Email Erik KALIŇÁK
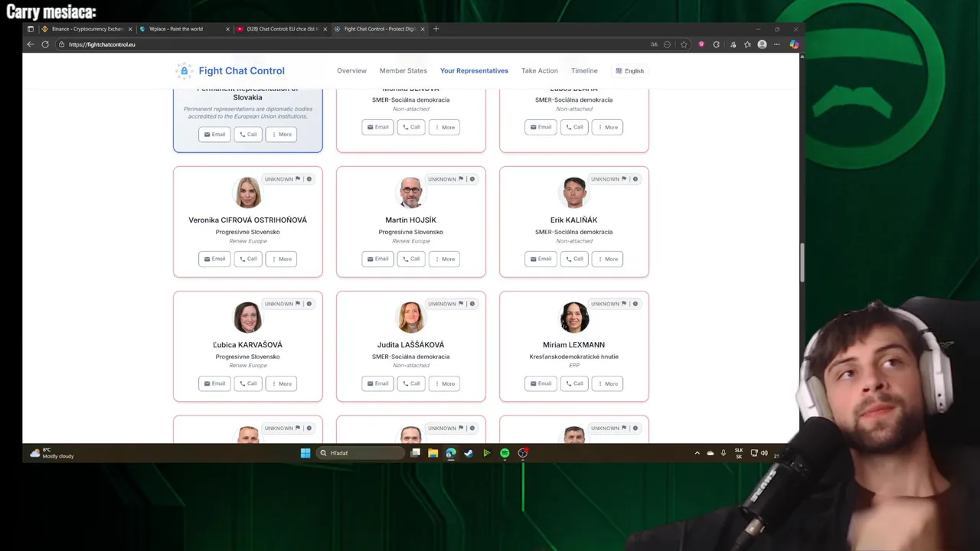 [x=541, y=259]
